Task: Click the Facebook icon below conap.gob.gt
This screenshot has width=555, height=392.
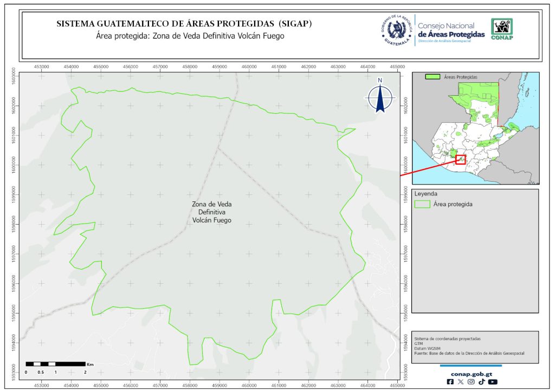Action: 450,382
